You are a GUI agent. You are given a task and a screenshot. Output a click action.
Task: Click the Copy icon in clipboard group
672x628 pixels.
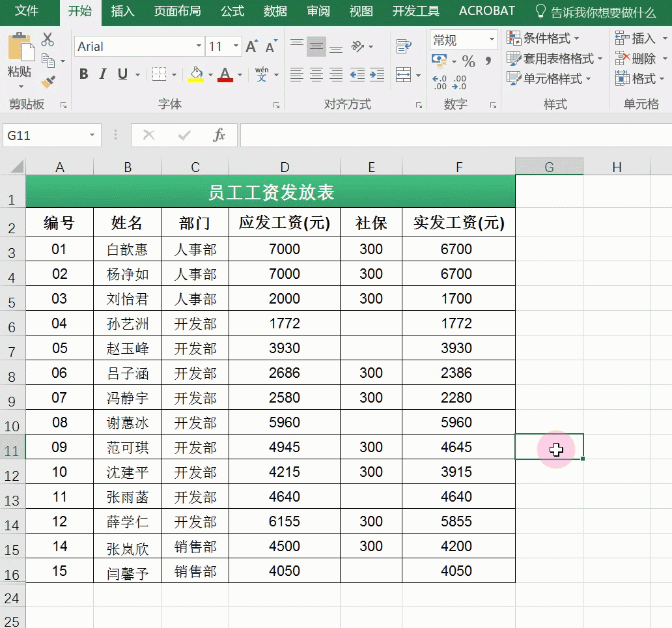pos(48,61)
